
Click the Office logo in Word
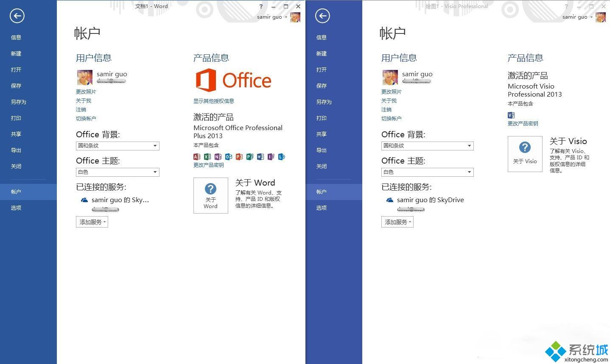click(x=233, y=81)
